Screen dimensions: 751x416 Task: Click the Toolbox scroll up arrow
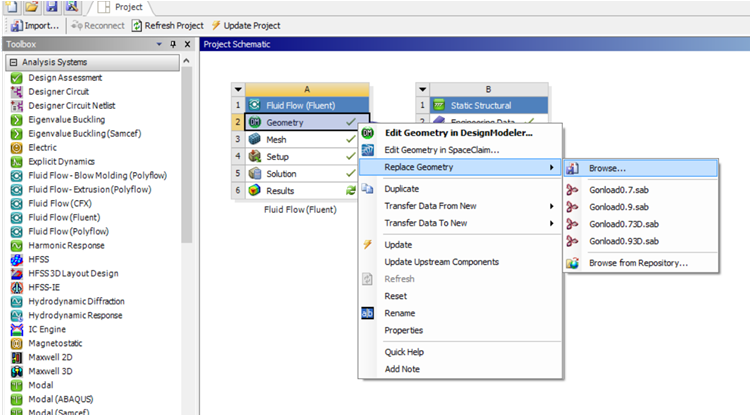click(x=186, y=61)
